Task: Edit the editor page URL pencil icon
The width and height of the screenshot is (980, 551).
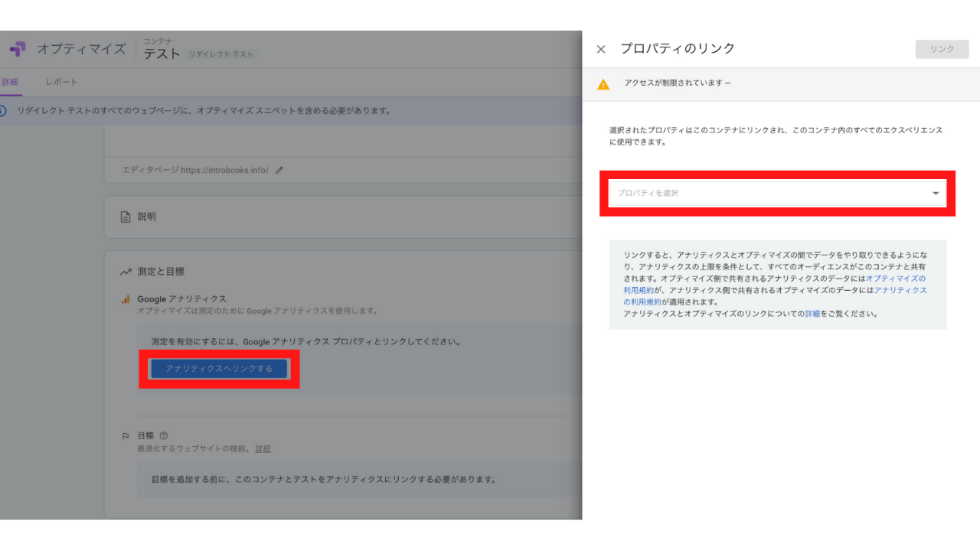Action: (x=279, y=170)
